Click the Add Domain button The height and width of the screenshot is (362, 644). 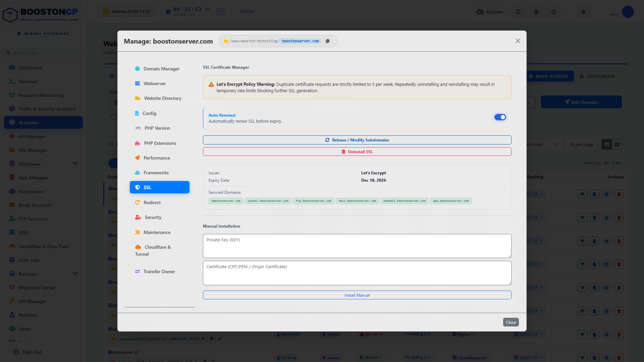(x=581, y=102)
